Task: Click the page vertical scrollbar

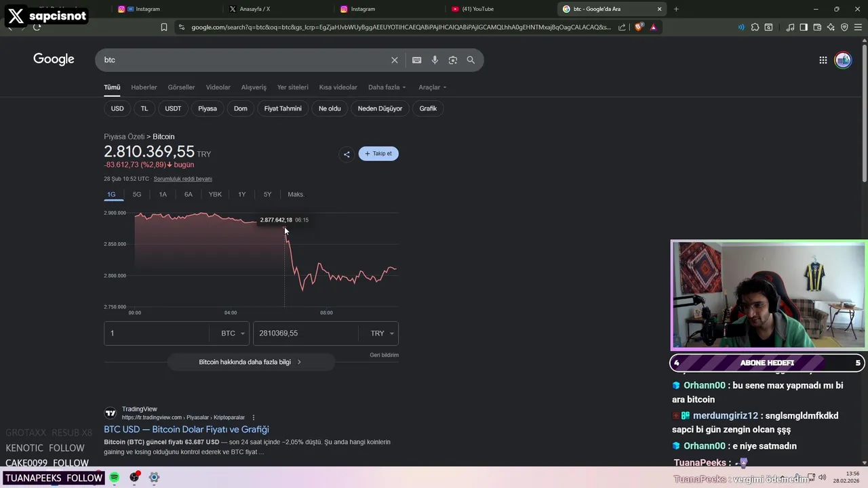Action: (865, 112)
